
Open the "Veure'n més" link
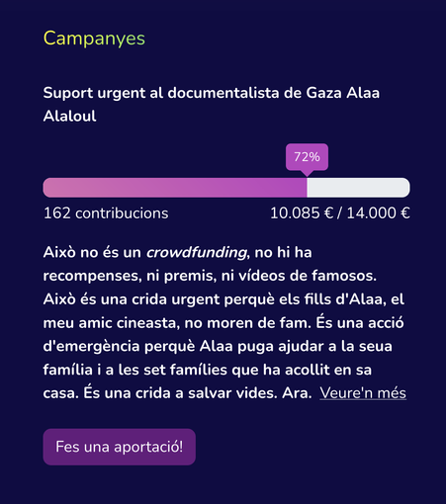[363, 393]
